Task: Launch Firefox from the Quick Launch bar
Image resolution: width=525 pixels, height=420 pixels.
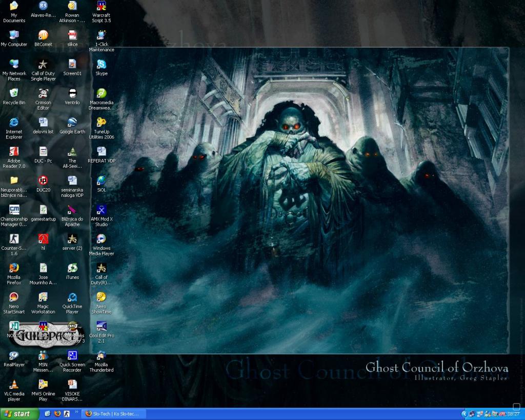Action: [x=57, y=414]
